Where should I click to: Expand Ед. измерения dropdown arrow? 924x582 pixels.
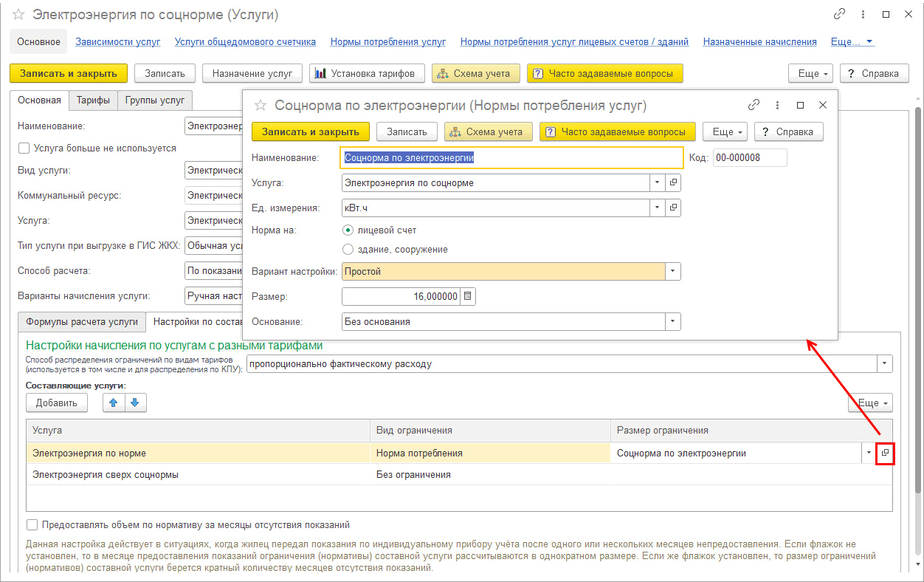[x=658, y=208]
